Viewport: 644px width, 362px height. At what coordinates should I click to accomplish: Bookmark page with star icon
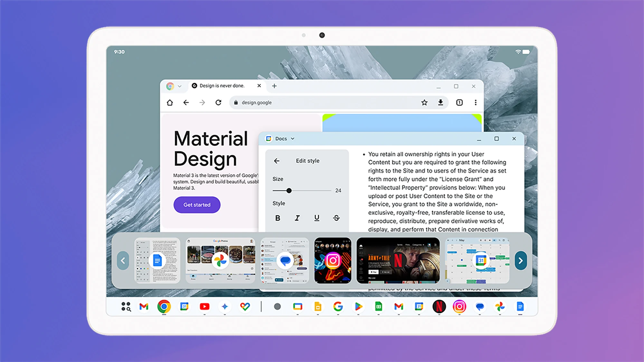[424, 103]
